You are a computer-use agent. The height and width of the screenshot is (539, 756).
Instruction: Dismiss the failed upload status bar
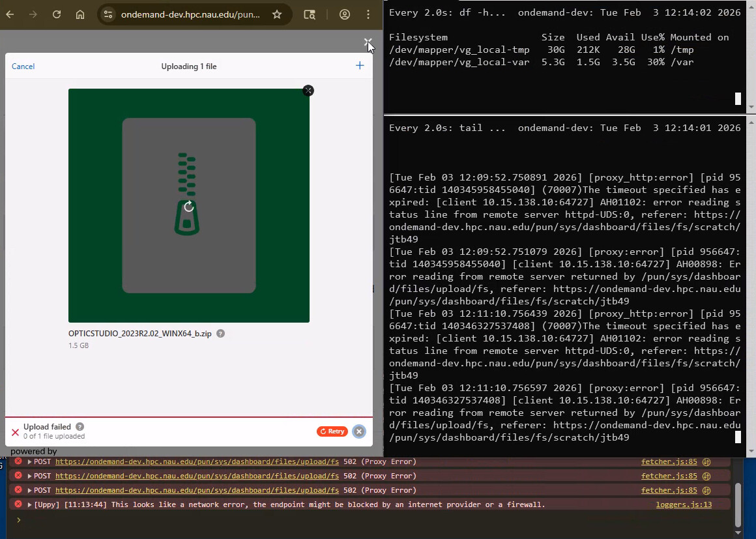(358, 431)
